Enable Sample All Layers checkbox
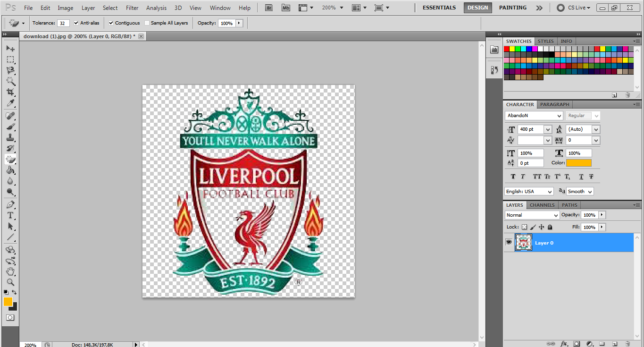Screen dimensions: 644x347 coord(147,23)
